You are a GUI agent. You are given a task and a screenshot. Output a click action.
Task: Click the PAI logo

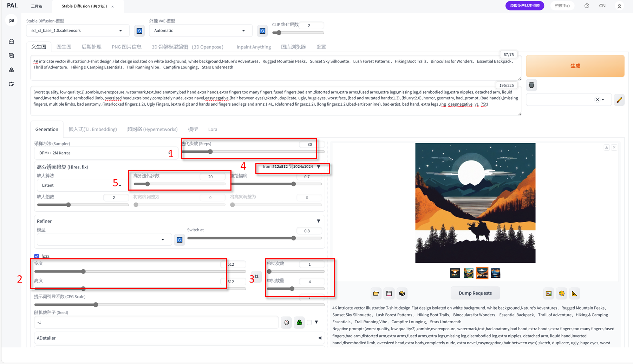click(12, 5)
